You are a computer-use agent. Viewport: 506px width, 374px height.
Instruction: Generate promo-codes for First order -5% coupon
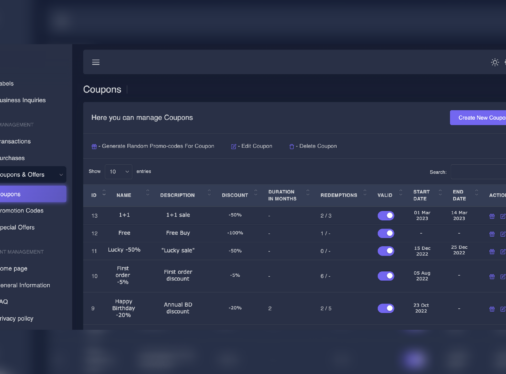[x=492, y=276]
